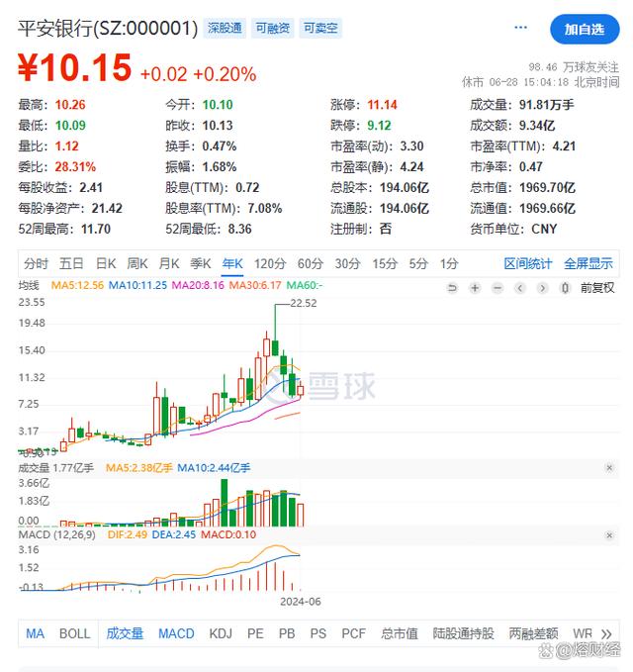
Task: Toggle the 陆股通持股 indicator
Action: [464, 633]
